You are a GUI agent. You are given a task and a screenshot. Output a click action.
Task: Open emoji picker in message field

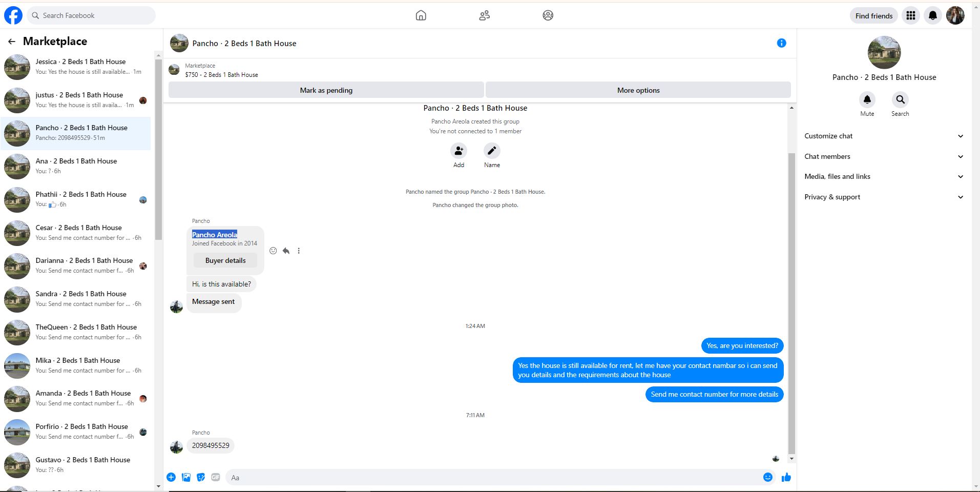tap(768, 478)
